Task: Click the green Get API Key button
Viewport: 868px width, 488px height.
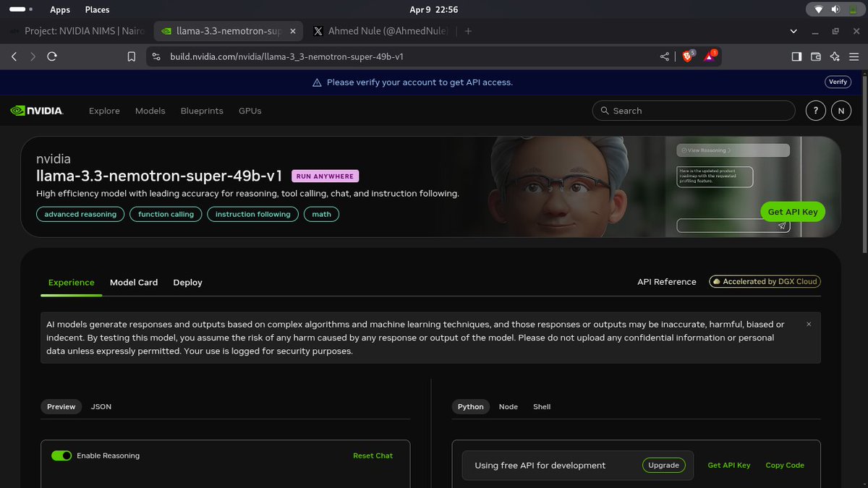Action: tap(793, 212)
